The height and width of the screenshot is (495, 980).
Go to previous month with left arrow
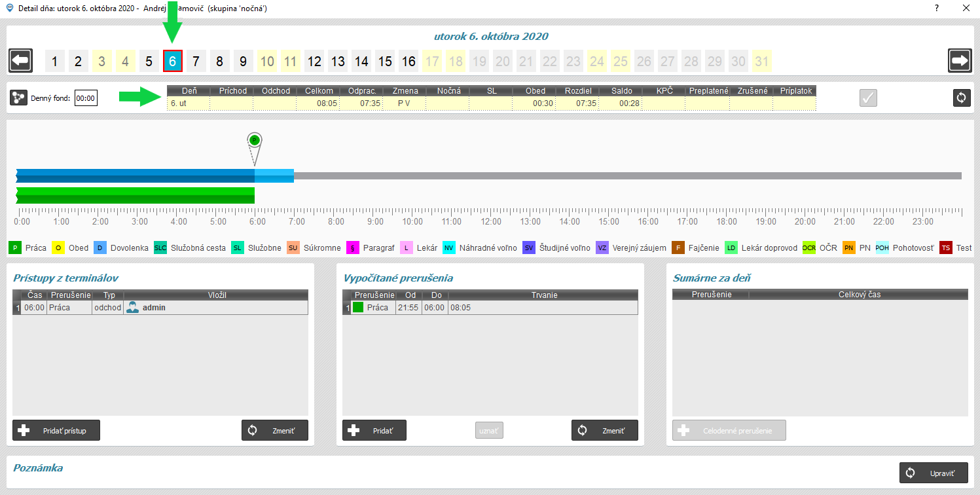[20, 61]
